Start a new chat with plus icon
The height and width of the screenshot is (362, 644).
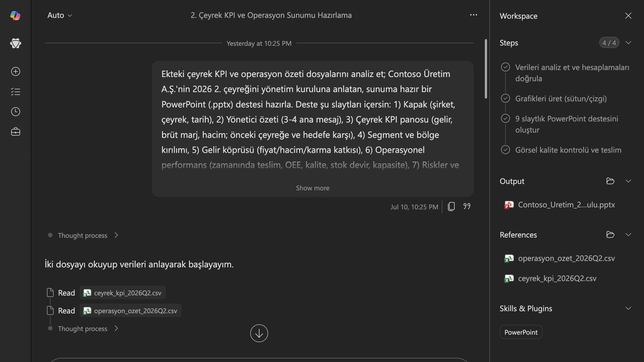[x=16, y=71]
